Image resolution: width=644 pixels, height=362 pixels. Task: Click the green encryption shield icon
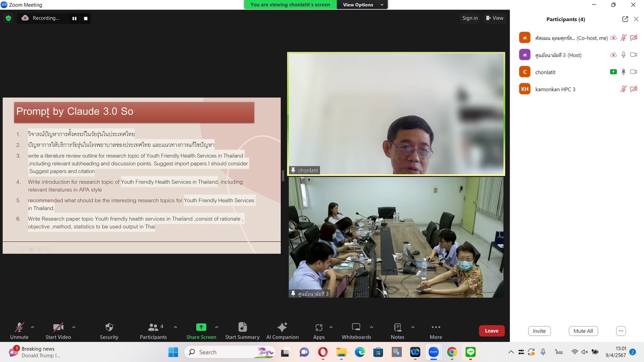[8, 18]
